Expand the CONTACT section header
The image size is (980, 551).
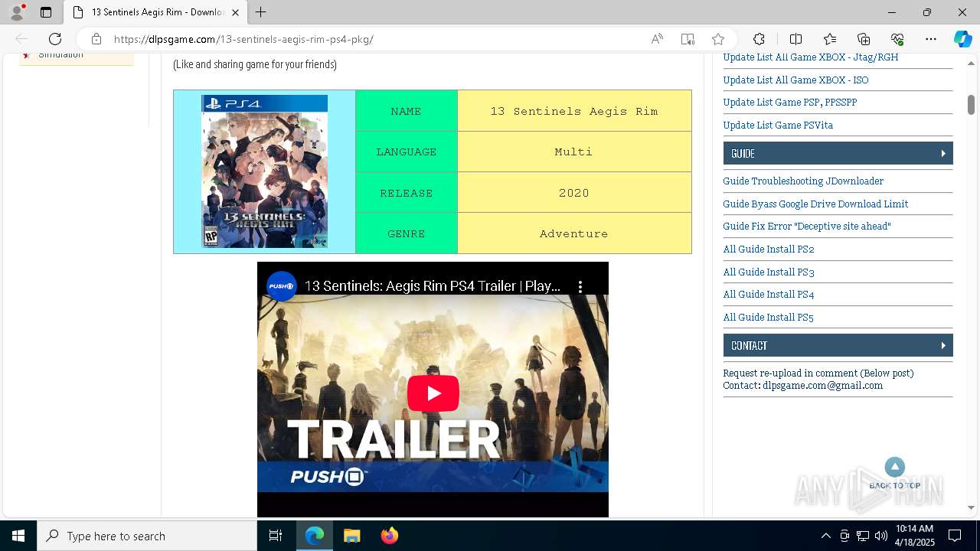(x=838, y=345)
